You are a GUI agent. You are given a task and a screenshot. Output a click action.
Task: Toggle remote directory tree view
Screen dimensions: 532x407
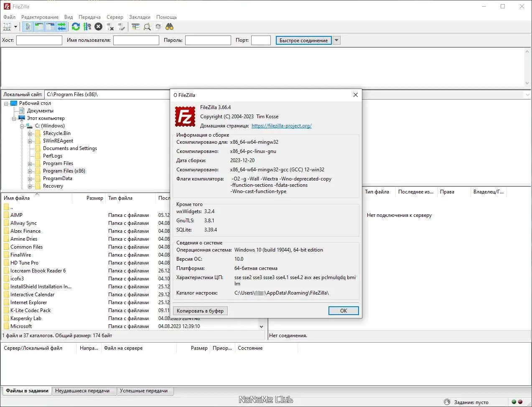[51, 27]
